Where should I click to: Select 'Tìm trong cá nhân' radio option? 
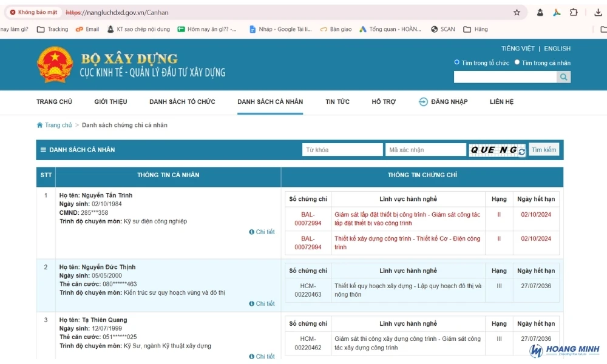click(x=517, y=62)
